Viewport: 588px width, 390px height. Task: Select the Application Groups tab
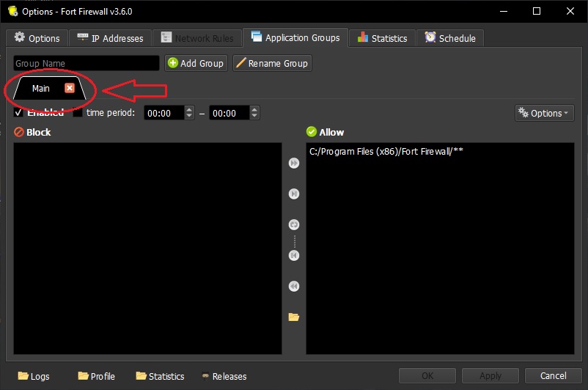pyautogui.click(x=295, y=37)
